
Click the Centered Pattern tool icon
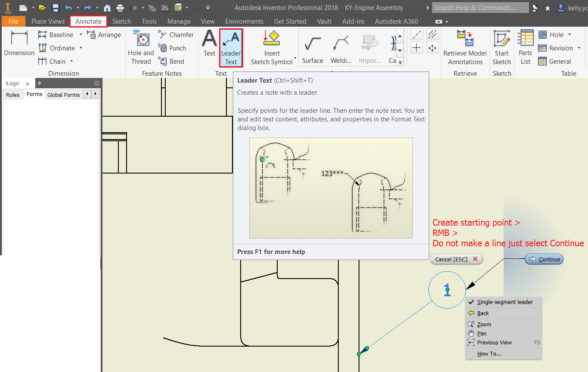click(x=433, y=48)
